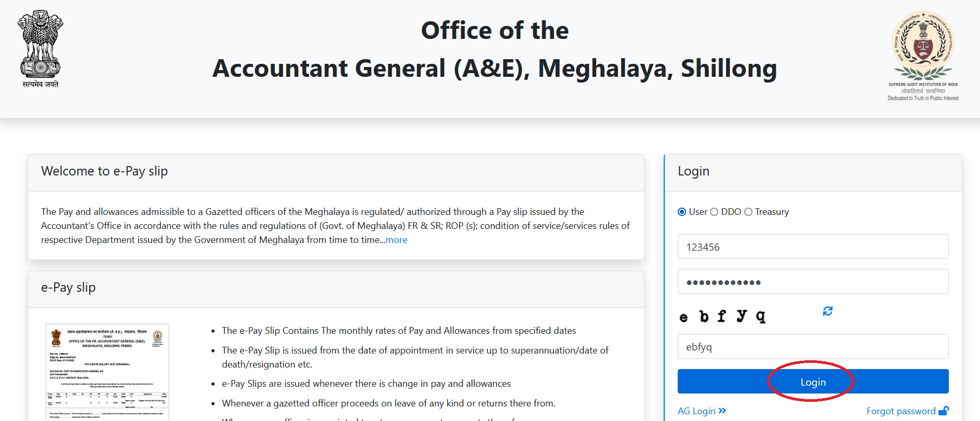Click the captcha image showing 'e b f y q'
The height and width of the screenshot is (421, 980).
(722, 316)
